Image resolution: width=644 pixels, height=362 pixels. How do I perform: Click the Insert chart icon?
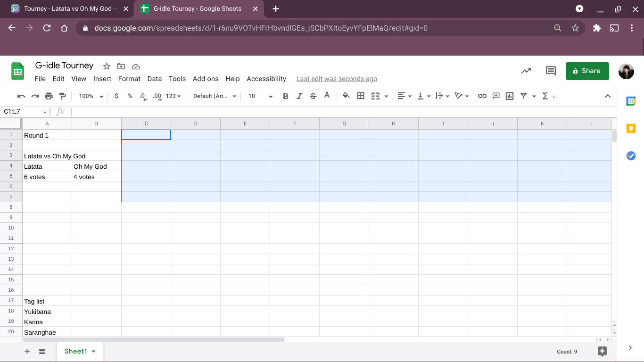[x=510, y=96]
